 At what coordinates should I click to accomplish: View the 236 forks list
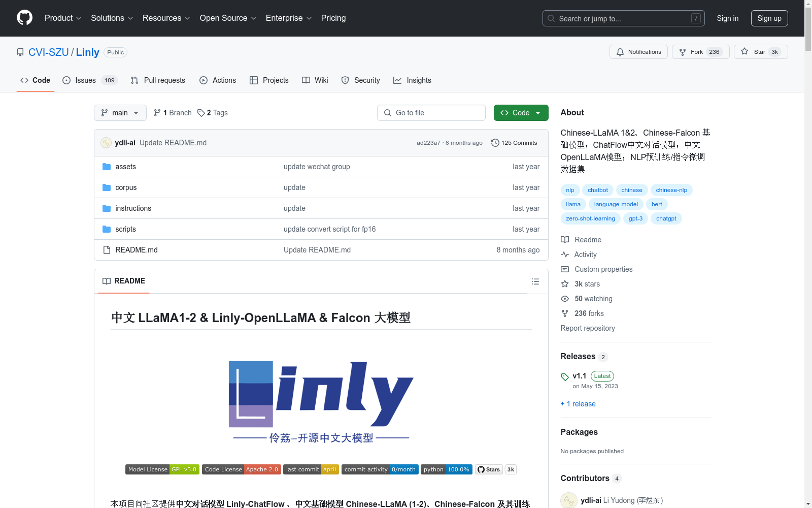pyautogui.click(x=583, y=313)
